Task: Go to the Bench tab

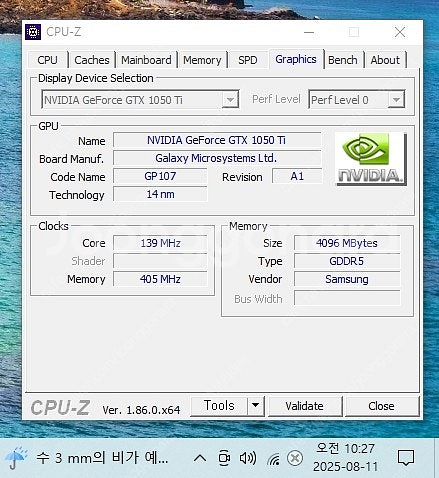Action: click(342, 60)
